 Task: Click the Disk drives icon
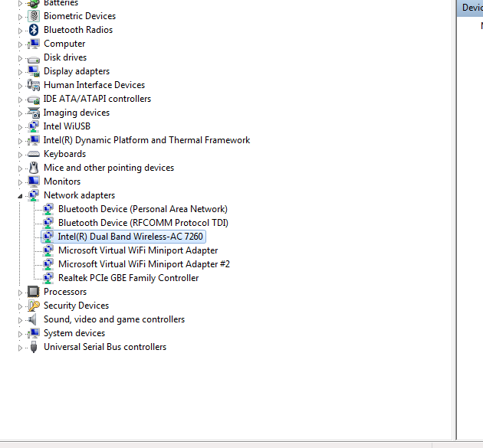click(34, 59)
